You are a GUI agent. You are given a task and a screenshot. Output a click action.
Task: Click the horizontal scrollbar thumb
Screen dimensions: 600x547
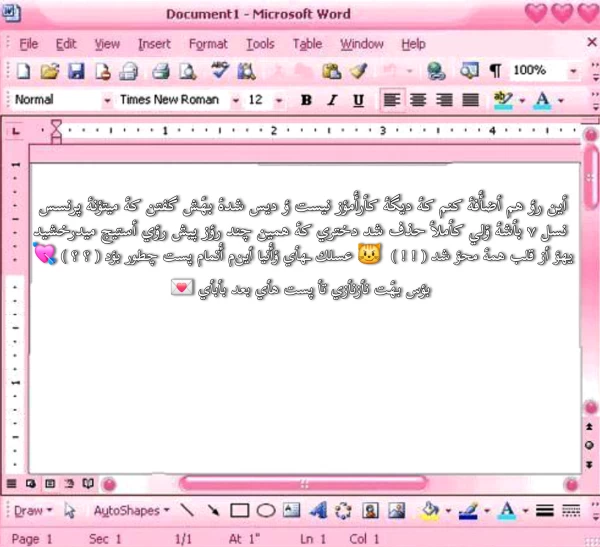tap(303, 484)
